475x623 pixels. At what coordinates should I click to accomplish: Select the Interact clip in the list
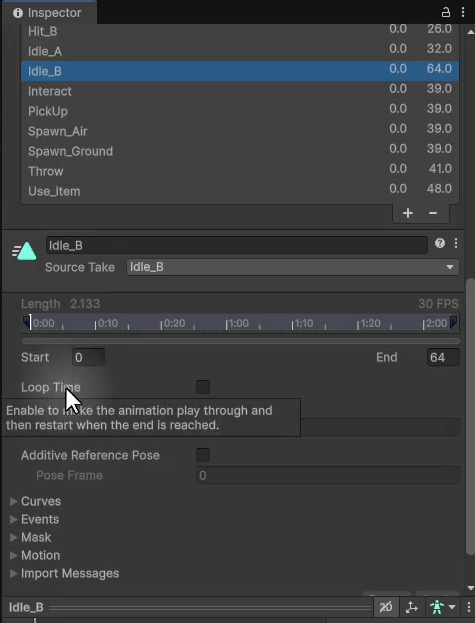click(240, 91)
